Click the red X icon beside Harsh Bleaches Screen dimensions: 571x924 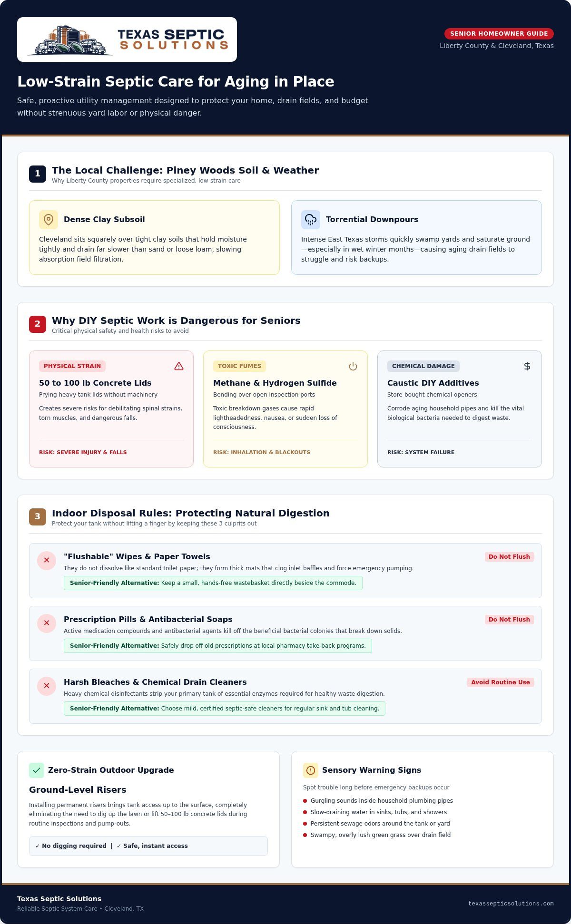point(47,686)
